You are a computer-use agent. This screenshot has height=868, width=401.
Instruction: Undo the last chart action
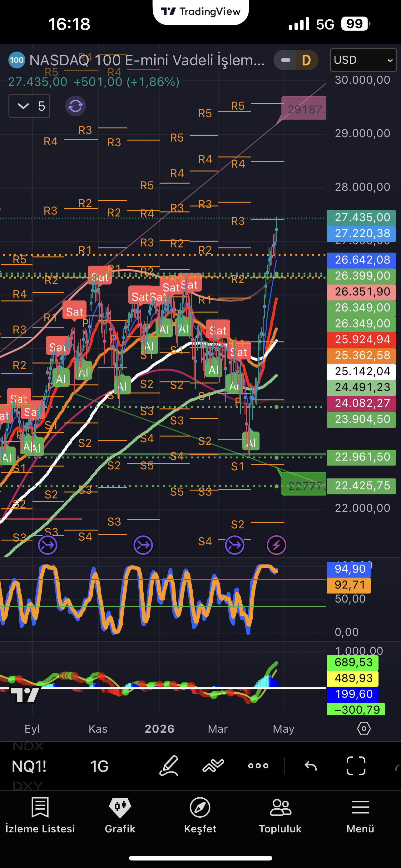(311, 766)
